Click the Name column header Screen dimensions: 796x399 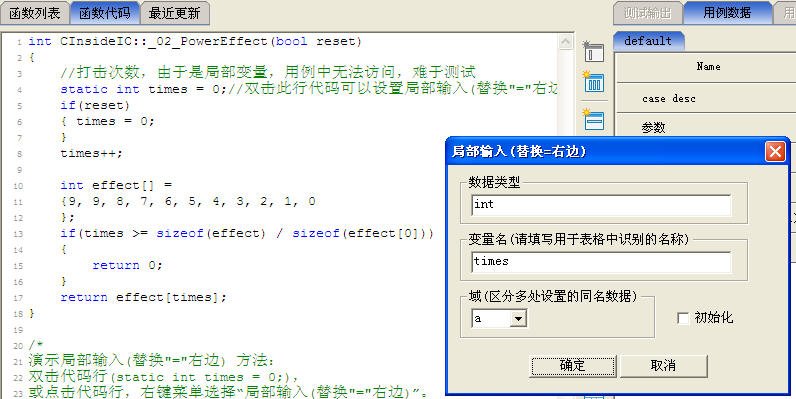pyautogui.click(x=708, y=66)
